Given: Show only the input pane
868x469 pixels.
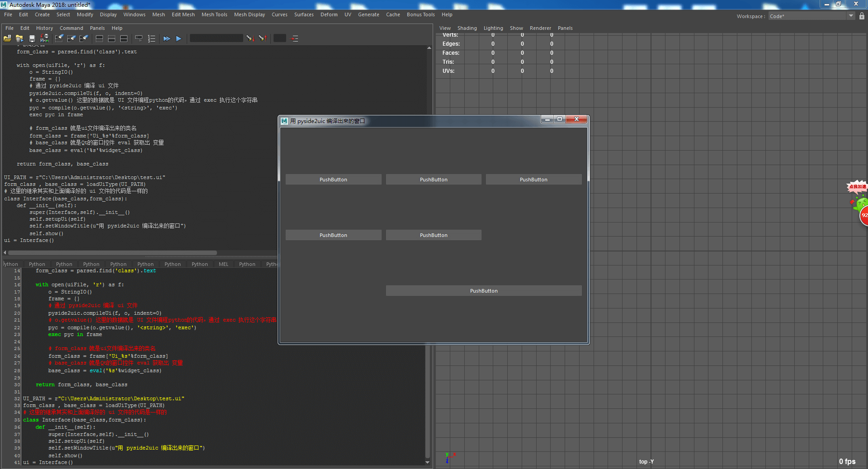Looking at the screenshot, I should (112, 38).
